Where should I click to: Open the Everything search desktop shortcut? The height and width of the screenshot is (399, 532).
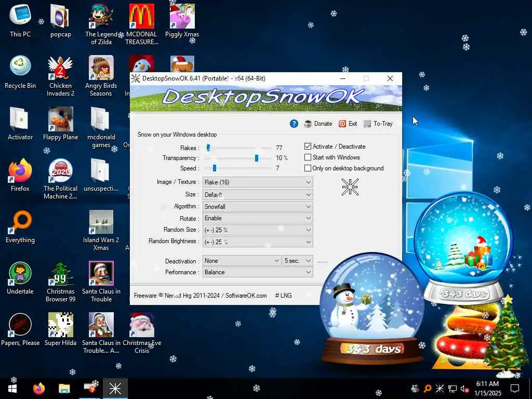20,227
